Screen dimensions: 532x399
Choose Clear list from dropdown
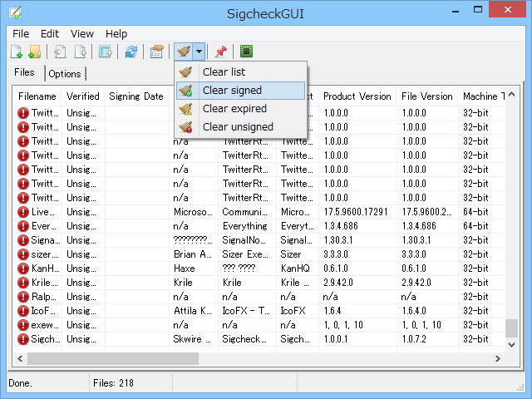point(240,72)
